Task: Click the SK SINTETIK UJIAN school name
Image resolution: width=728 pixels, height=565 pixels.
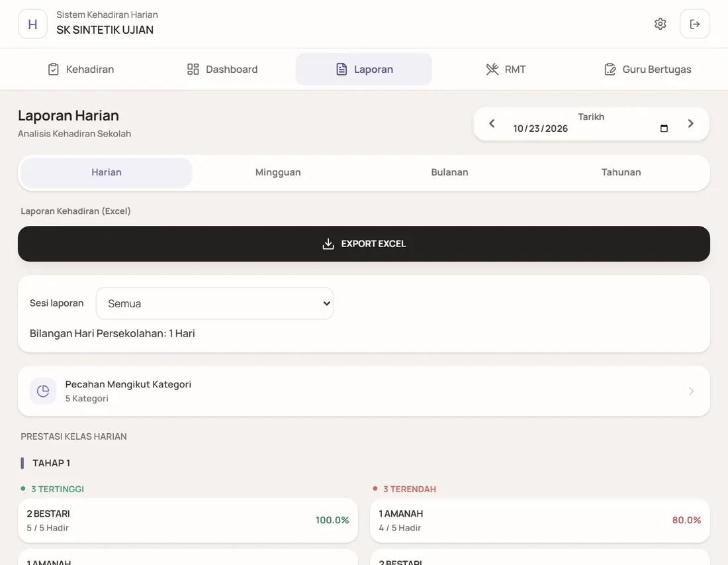Action: (105, 30)
